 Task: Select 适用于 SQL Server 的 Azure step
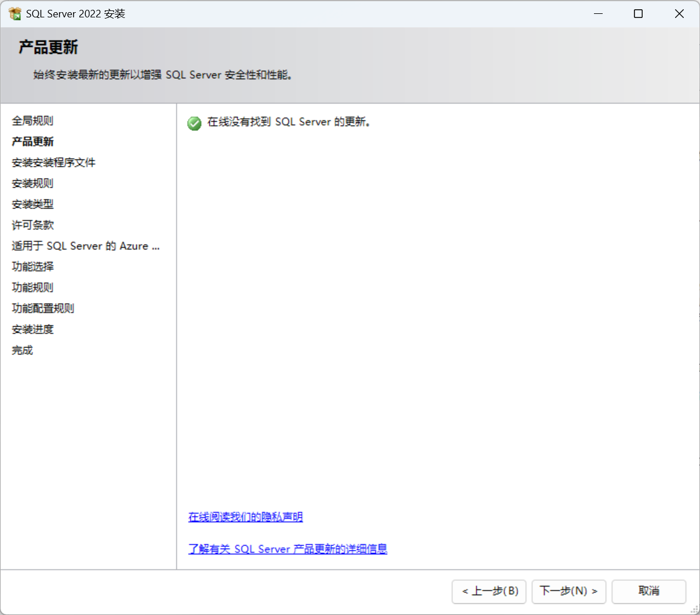click(86, 246)
